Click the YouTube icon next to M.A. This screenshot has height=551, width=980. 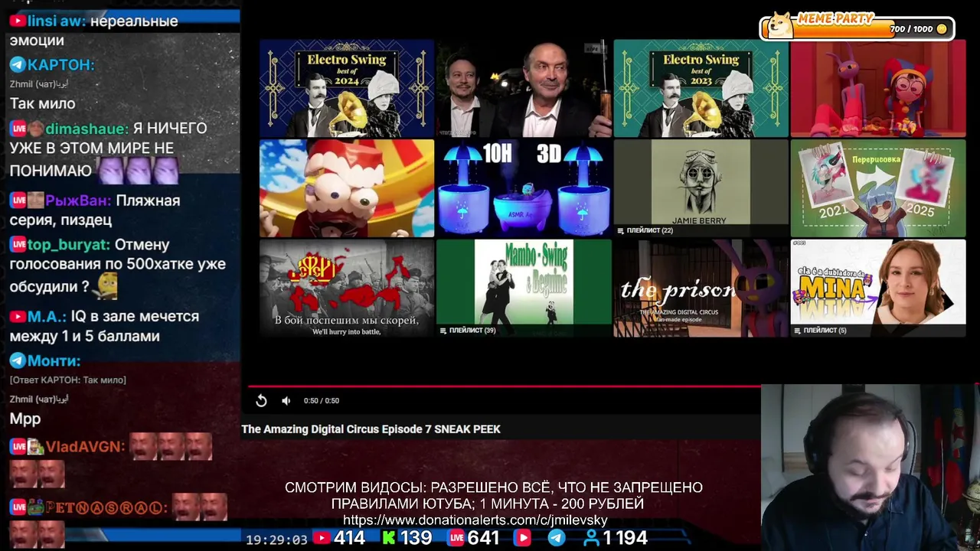[x=18, y=316]
